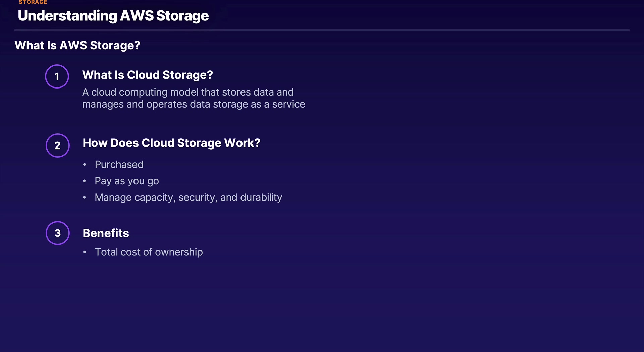Click the number 1 circle icon

coord(57,76)
